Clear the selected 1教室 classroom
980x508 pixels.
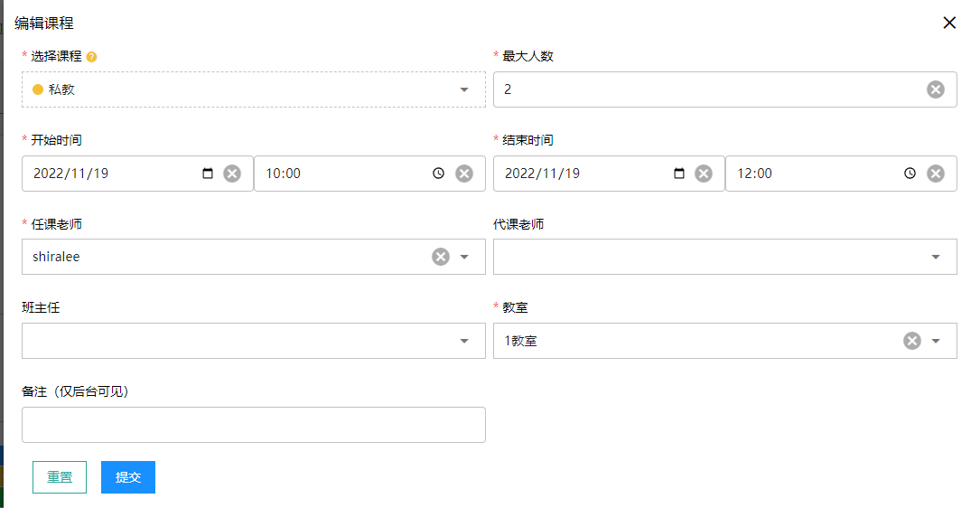(x=912, y=341)
